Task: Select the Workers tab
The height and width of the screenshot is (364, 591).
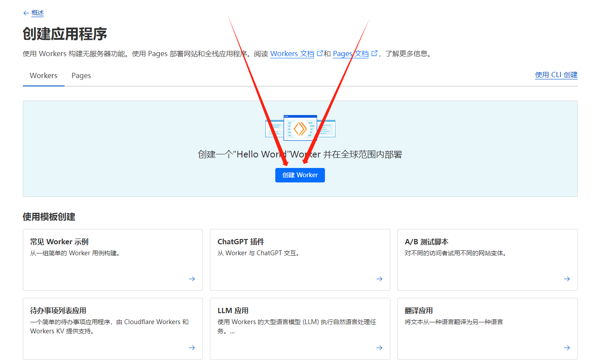Action: [43, 75]
